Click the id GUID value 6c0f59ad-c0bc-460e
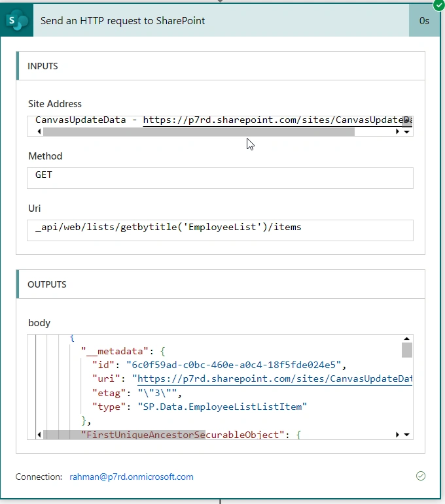This screenshot has width=445, height=504. pos(234,365)
